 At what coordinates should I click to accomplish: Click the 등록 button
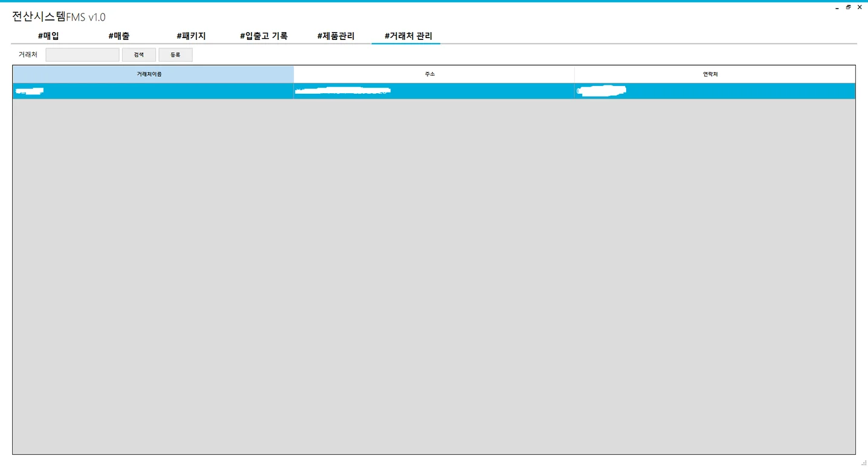175,55
